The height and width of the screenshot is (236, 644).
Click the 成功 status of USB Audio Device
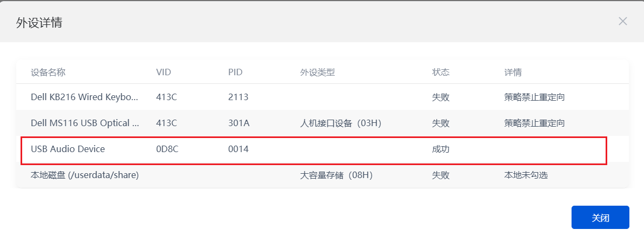point(441,149)
